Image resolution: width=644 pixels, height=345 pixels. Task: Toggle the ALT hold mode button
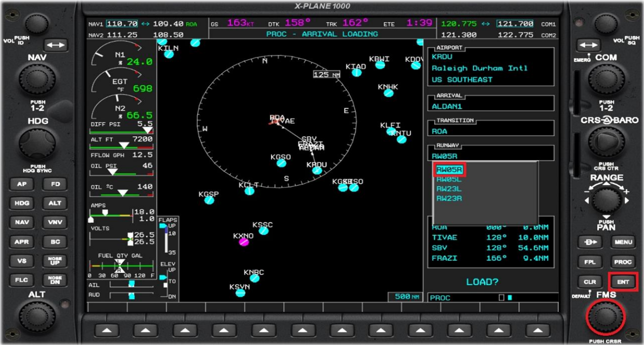click(x=55, y=203)
